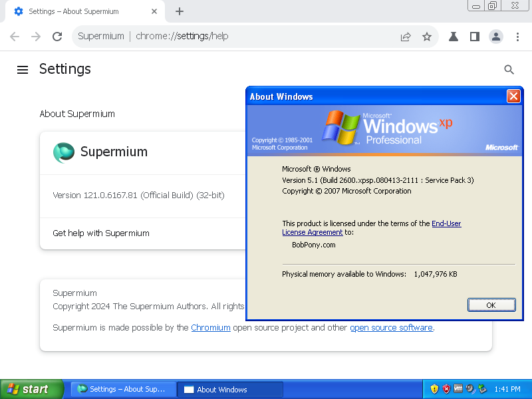Click the BobPony.com licensee text

[x=313, y=245]
